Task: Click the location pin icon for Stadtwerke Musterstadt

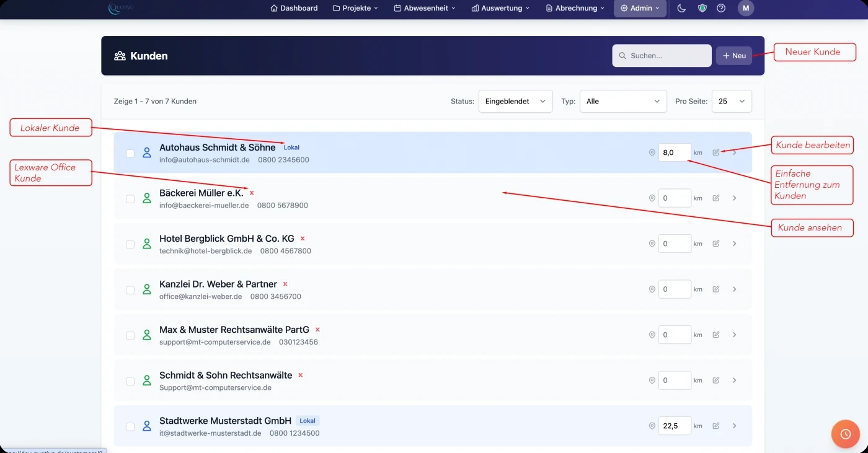Action: pyautogui.click(x=652, y=426)
